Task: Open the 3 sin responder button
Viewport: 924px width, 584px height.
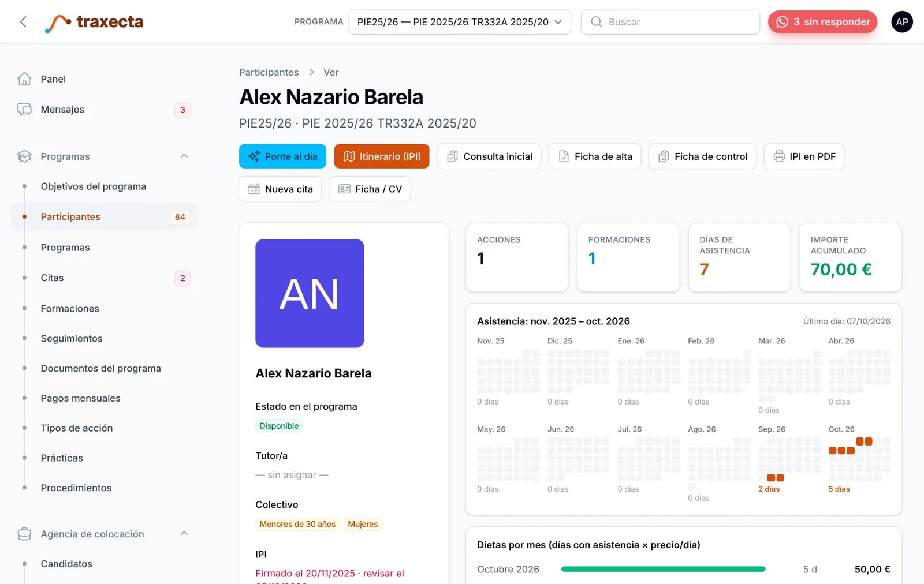Action: (x=822, y=22)
